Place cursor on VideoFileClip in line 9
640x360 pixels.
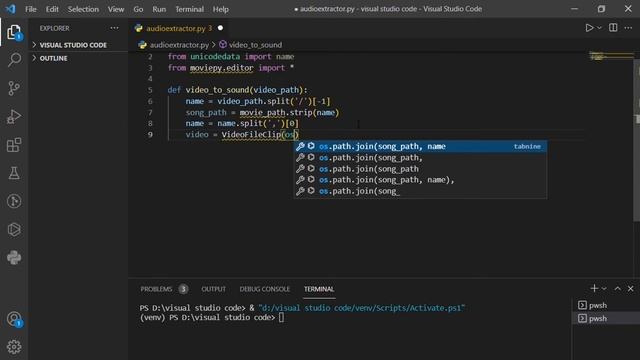coord(251,135)
